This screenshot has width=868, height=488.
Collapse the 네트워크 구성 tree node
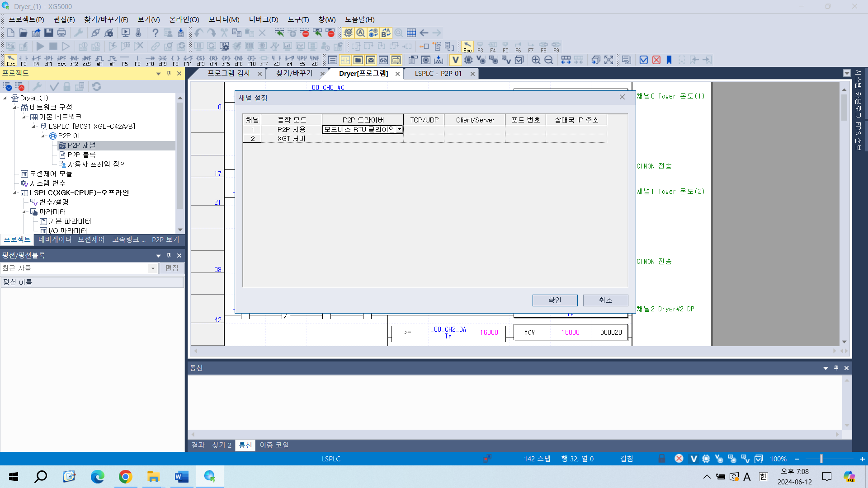point(15,107)
